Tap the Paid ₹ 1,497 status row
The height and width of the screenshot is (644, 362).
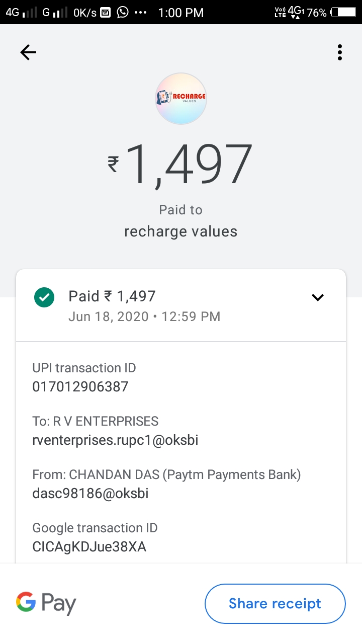tap(113, 296)
